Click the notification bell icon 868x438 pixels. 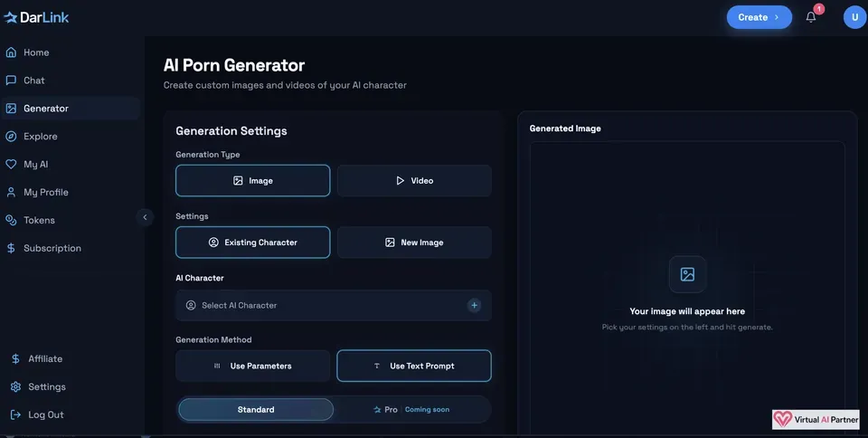(x=811, y=17)
